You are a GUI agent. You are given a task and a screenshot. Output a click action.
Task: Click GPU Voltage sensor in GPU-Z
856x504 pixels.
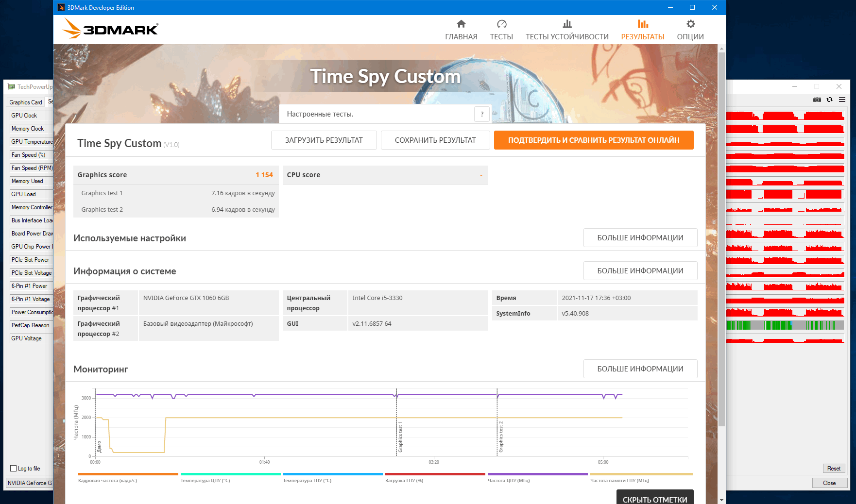(x=31, y=338)
